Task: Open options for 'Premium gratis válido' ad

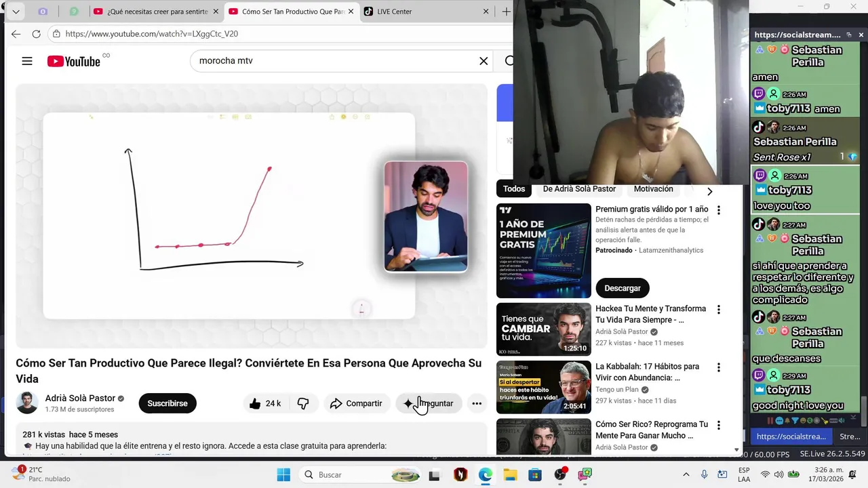Action: (x=719, y=210)
